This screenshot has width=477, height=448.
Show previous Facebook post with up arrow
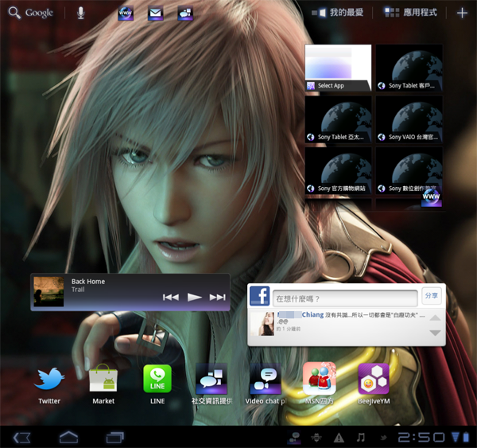435,318
